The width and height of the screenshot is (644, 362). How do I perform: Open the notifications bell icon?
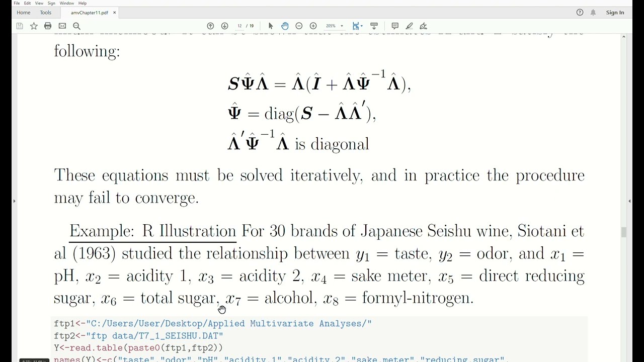[593, 13]
